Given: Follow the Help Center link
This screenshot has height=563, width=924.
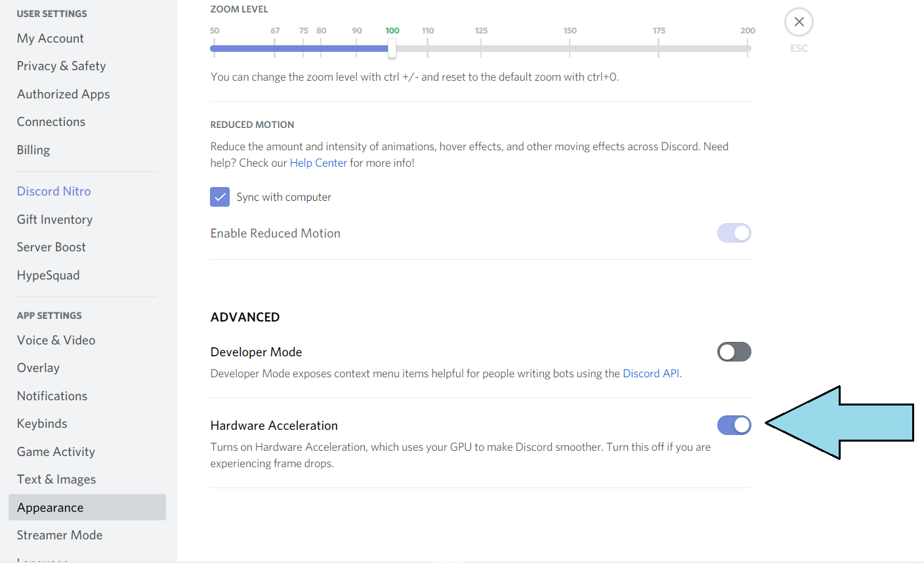Looking at the screenshot, I should click(x=318, y=163).
